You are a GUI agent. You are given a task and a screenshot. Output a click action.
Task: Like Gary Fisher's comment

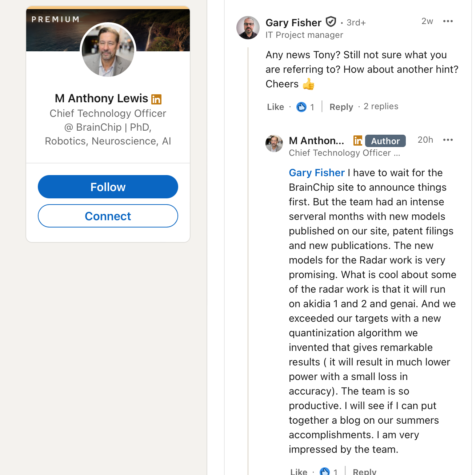tap(275, 107)
